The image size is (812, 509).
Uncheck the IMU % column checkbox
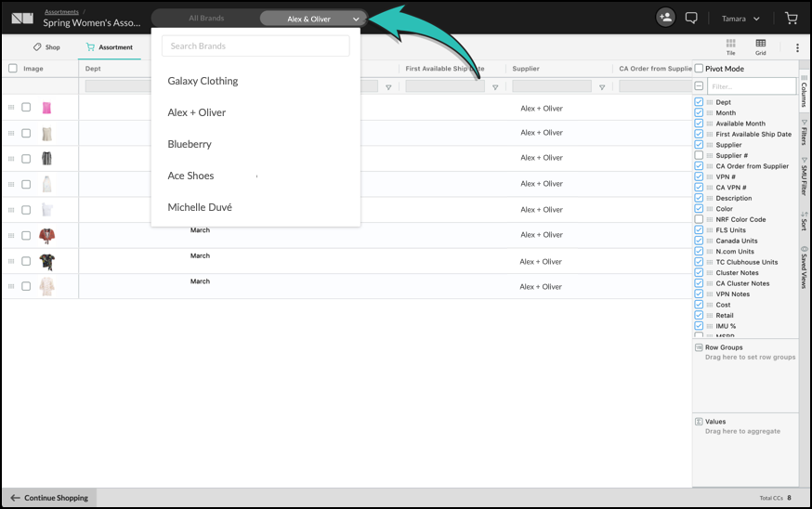(x=699, y=326)
